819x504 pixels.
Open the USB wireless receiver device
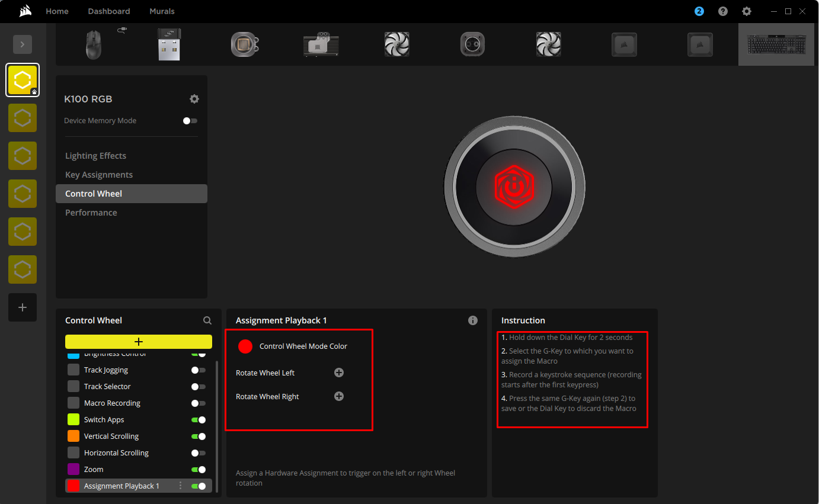tap(169, 44)
